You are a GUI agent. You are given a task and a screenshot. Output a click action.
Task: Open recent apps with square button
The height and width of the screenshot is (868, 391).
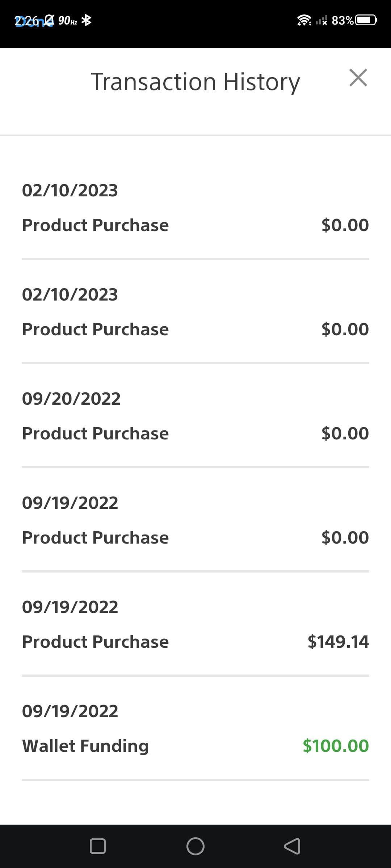98,846
